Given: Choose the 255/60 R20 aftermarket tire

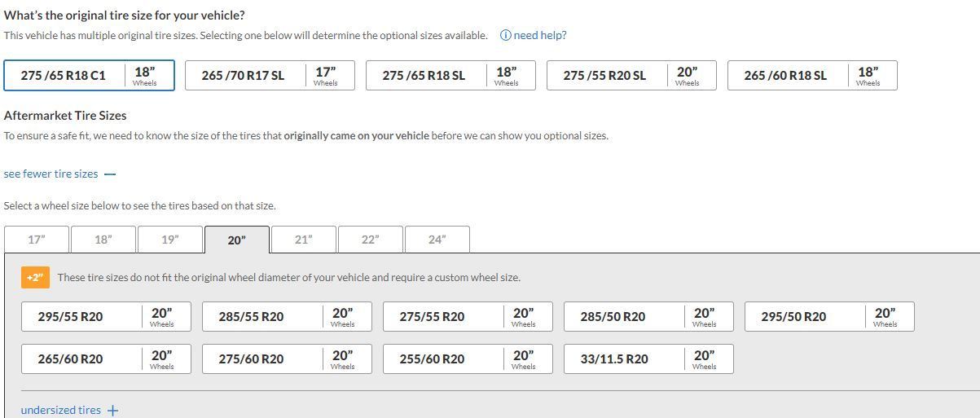Looking at the screenshot, I should point(468,359).
